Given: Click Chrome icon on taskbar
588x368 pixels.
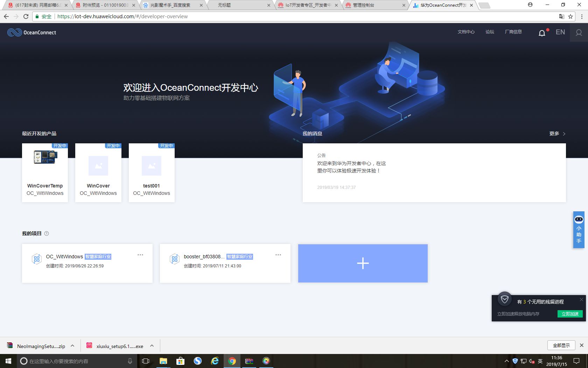Looking at the screenshot, I should pyautogui.click(x=232, y=361).
